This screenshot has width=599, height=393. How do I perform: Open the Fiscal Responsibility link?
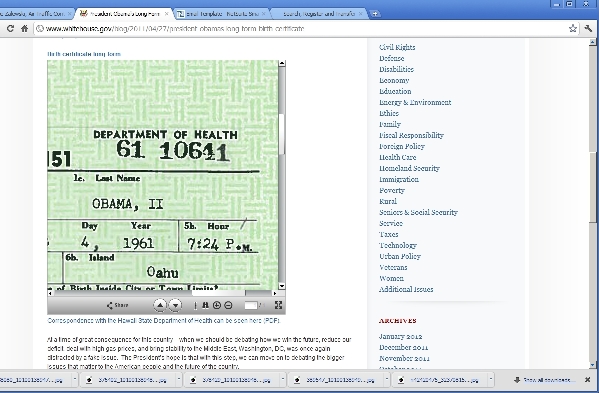pyautogui.click(x=411, y=135)
